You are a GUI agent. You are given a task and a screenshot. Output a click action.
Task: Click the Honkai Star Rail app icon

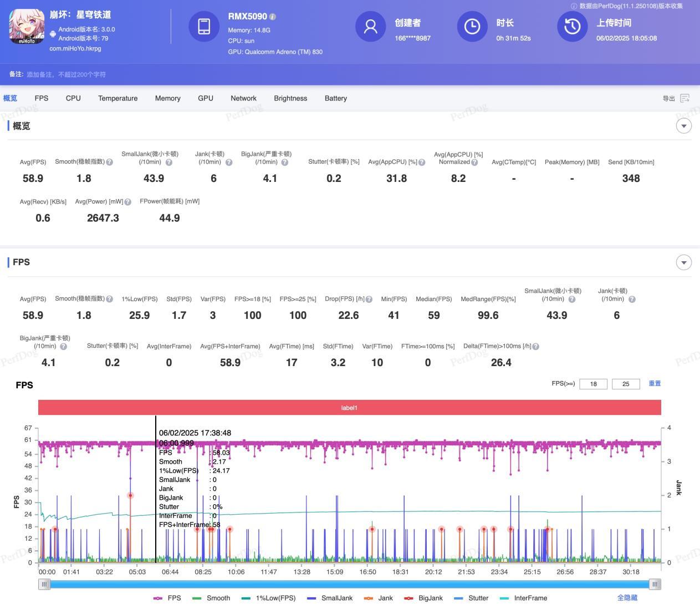pyautogui.click(x=27, y=27)
